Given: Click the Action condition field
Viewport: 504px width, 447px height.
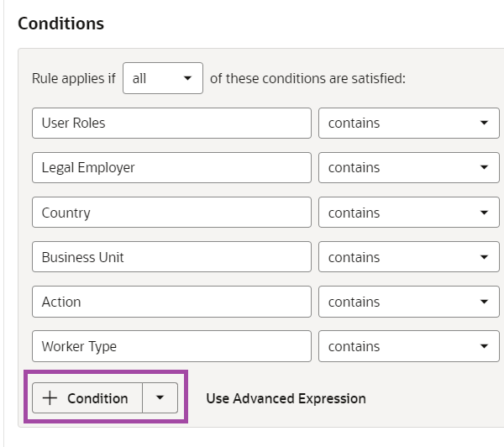Looking at the screenshot, I should click(x=171, y=302).
